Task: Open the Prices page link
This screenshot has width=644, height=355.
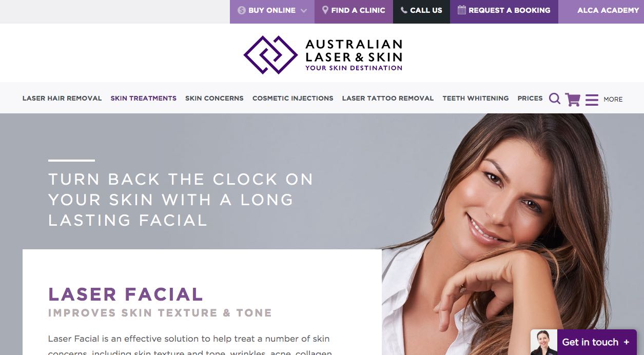Action: point(530,98)
